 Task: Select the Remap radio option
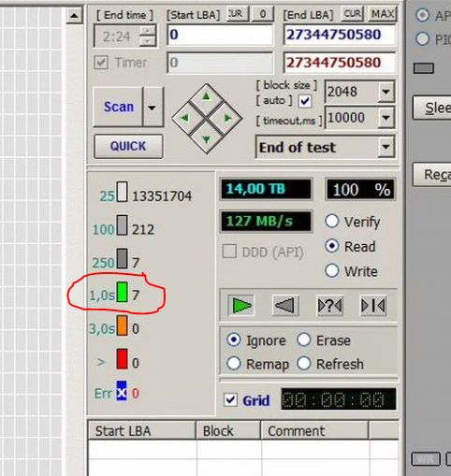point(234,364)
